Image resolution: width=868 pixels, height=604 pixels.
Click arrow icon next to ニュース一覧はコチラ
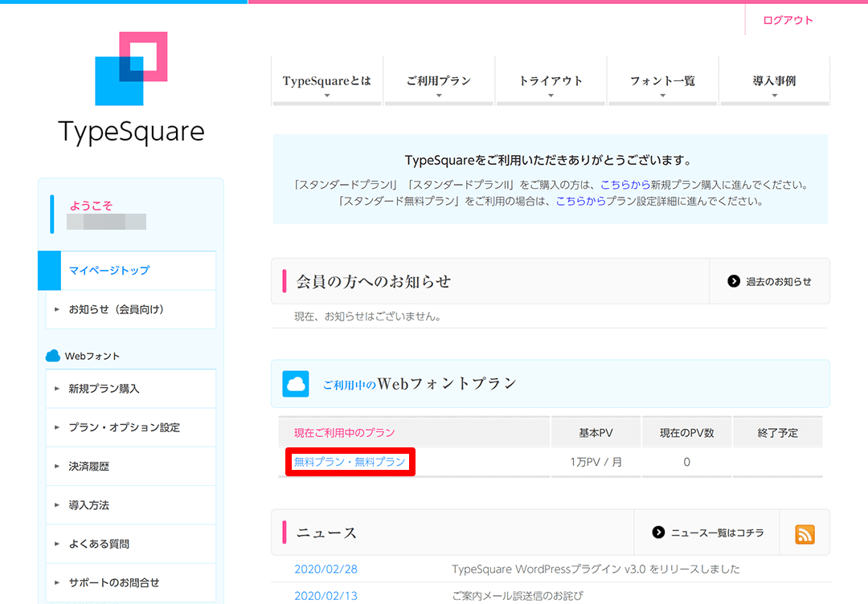658,532
